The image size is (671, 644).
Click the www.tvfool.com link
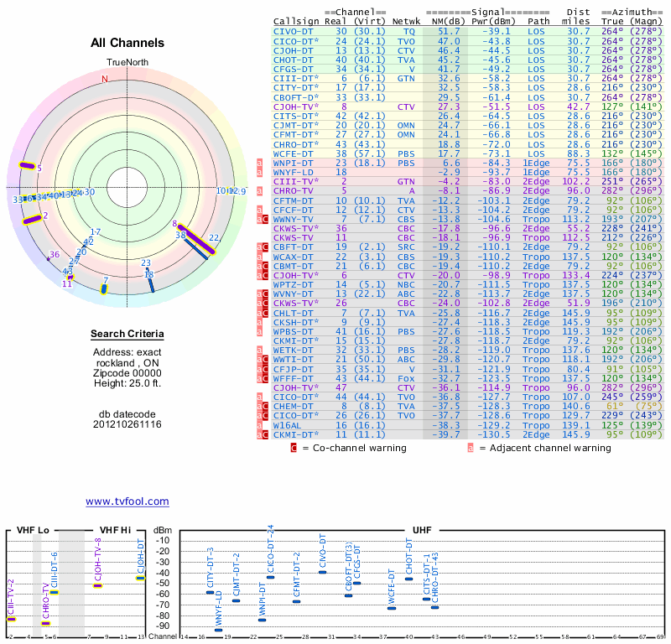(127, 501)
